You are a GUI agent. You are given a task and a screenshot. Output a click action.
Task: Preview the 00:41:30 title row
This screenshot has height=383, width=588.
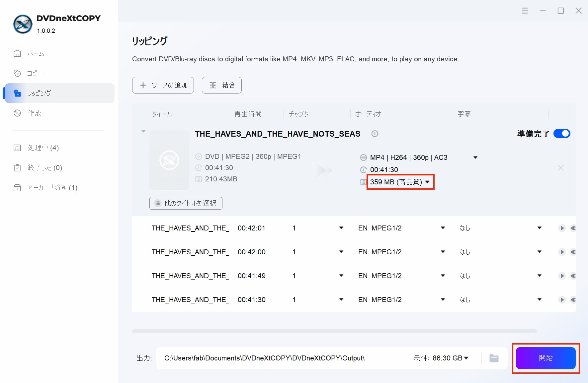point(562,300)
